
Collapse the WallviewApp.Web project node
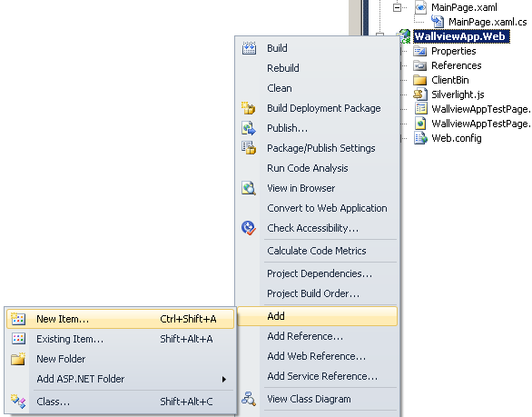pyautogui.click(x=379, y=35)
